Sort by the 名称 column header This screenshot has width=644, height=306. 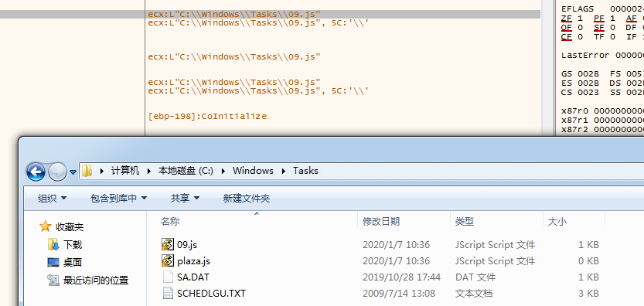(170, 222)
